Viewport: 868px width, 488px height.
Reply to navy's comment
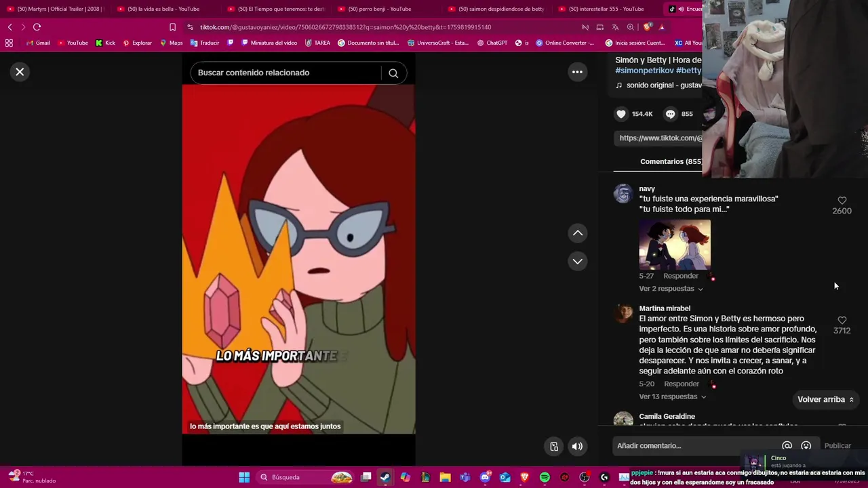pyautogui.click(x=681, y=276)
